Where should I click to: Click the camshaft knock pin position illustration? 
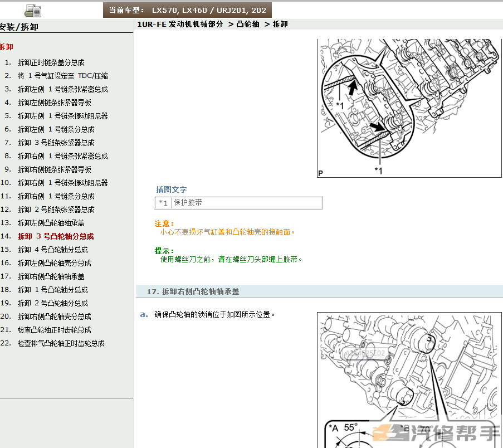point(409,380)
